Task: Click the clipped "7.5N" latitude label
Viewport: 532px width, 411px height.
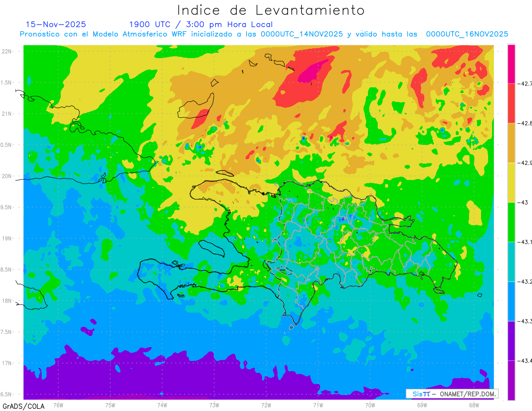Action: (x=6, y=332)
